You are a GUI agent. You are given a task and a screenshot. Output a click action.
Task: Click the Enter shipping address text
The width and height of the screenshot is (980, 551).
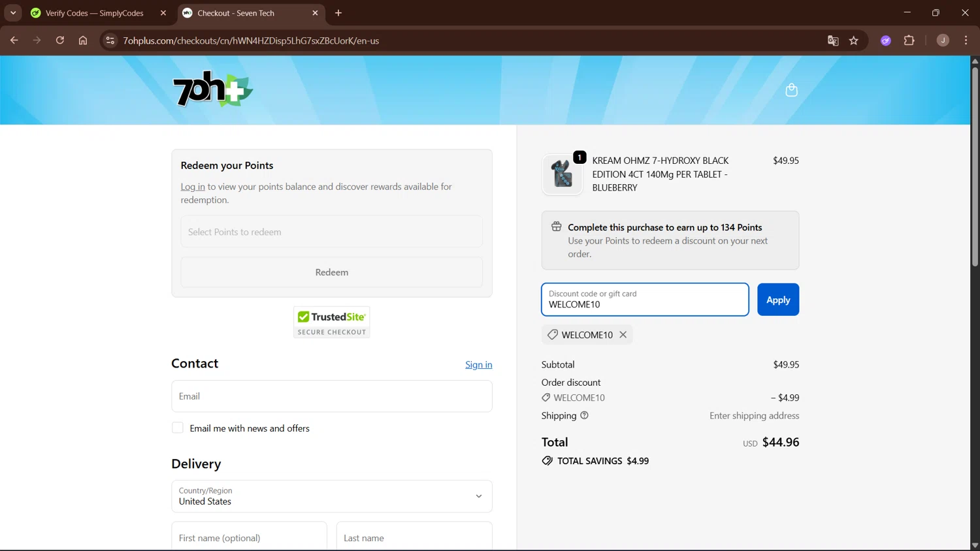tap(755, 415)
